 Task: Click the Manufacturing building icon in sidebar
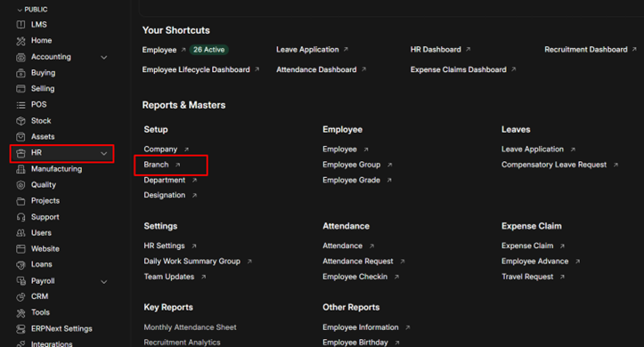point(20,169)
